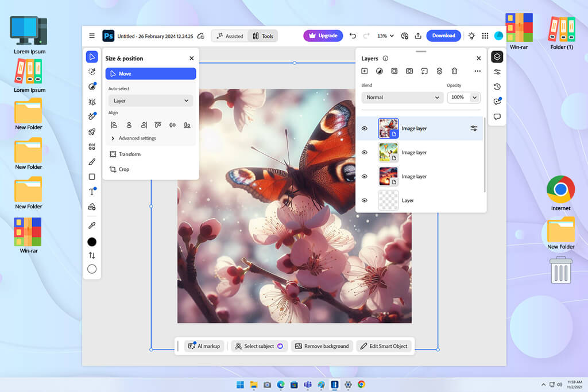
Task: Select the Type (T) tool
Action: 92,192
